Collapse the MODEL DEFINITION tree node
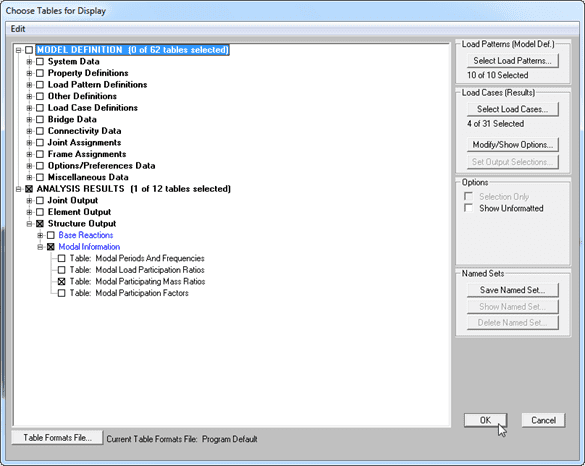The width and height of the screenshot is (585, 466). coord(18,50)
